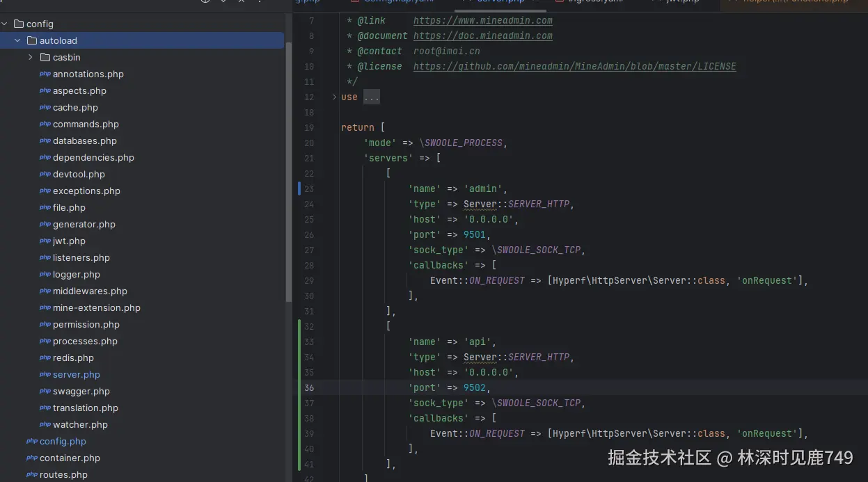Collapse the autoload folder chevron
Viewport: 868px width, 482px height.
(x=17, y=40)
